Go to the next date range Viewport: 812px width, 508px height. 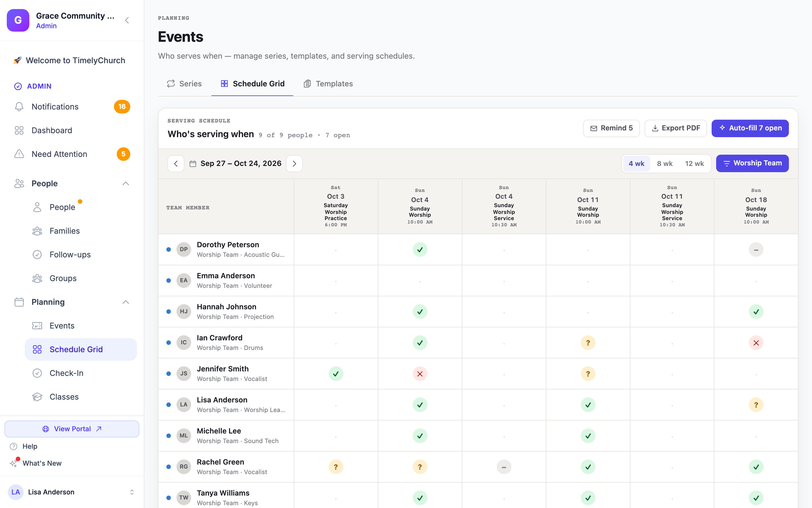294,164
